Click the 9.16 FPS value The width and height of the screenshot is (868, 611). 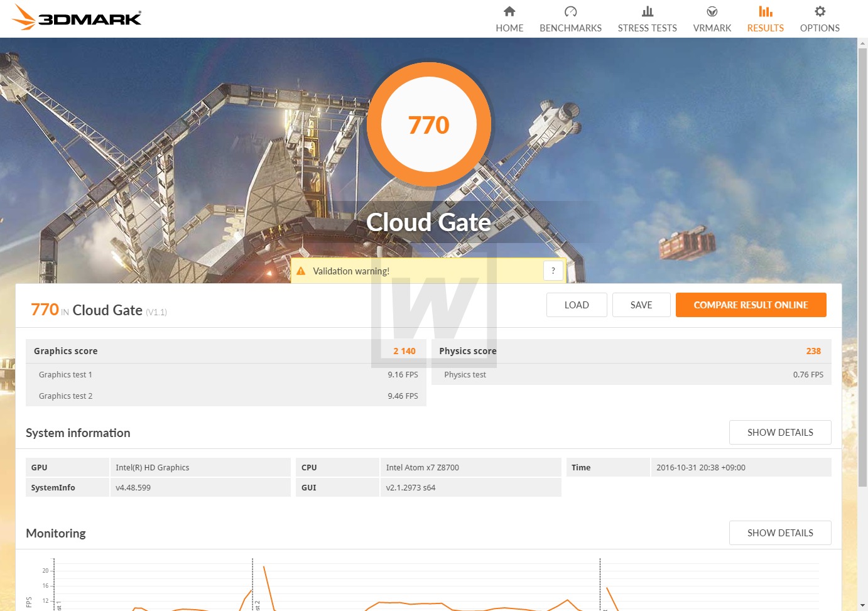click(403, 374)
